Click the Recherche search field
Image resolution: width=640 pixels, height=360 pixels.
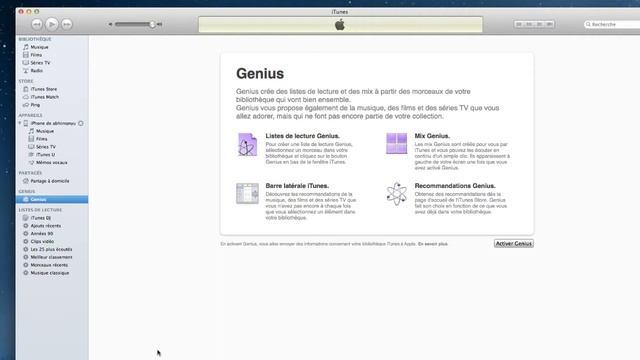(612, 24)
